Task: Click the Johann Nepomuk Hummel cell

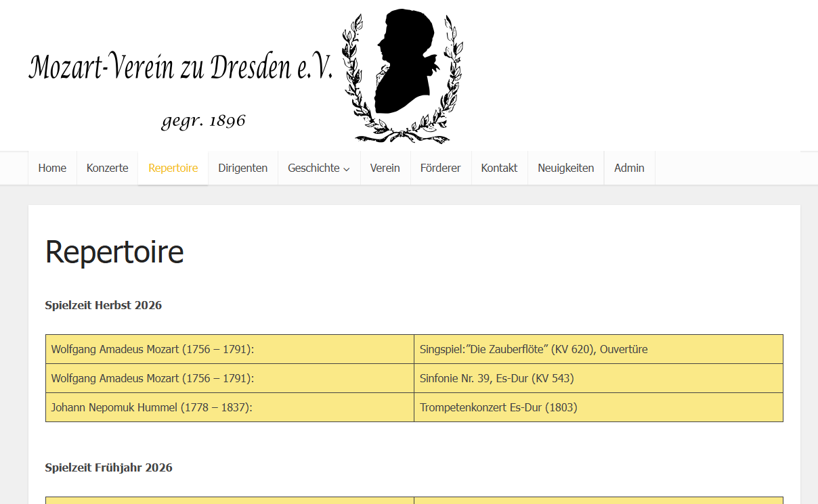Action: pyautogui.click(x=230, y=407)
